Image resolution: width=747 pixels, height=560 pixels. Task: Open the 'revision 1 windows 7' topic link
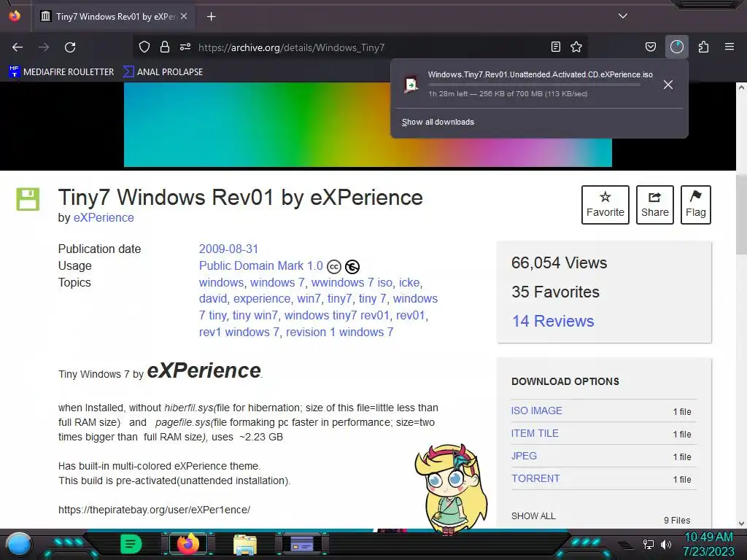point(340,332)
